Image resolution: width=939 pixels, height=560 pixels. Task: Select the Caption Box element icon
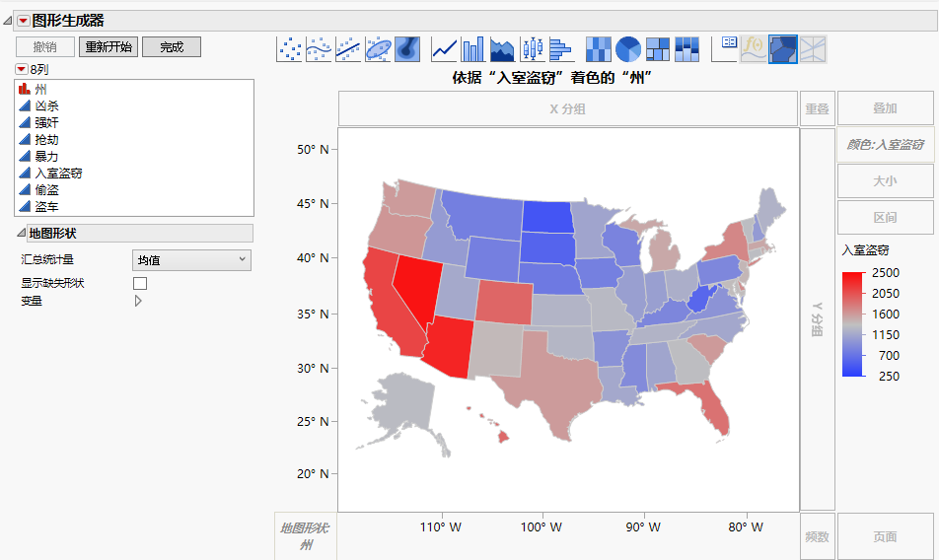(724, 49)
